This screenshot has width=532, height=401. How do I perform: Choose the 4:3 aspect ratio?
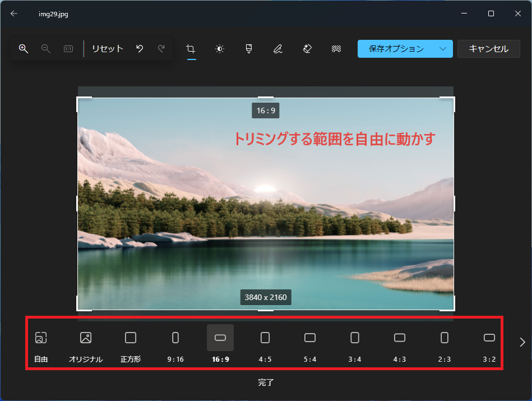[x=400, y=347]
